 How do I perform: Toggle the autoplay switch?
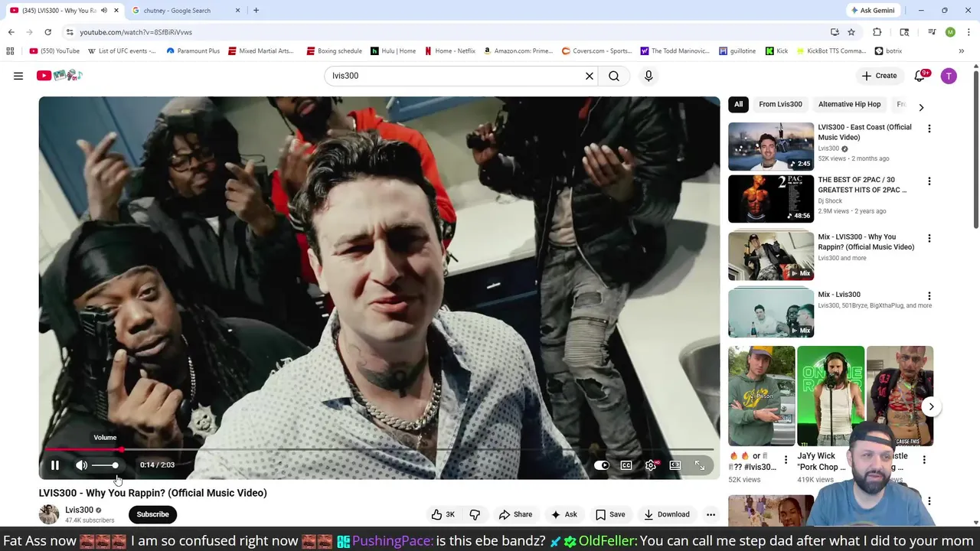coord(602,465)
